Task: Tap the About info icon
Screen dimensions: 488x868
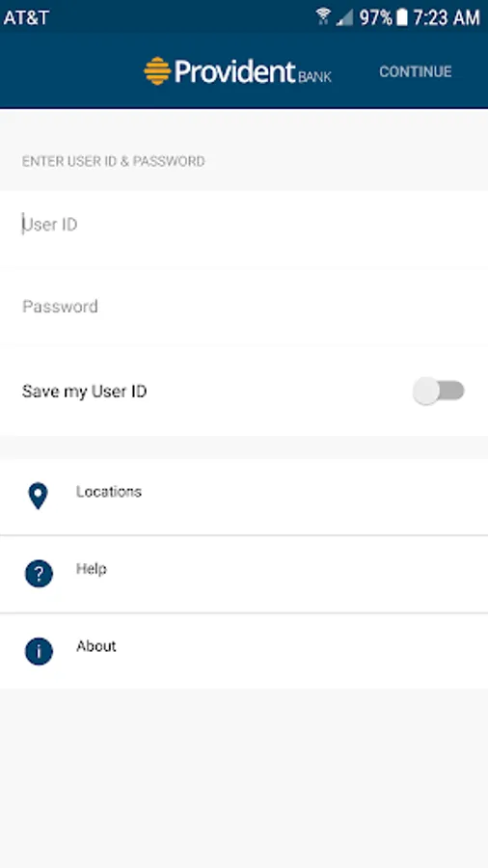Action: pyautogui.click(x=39, y=651)
